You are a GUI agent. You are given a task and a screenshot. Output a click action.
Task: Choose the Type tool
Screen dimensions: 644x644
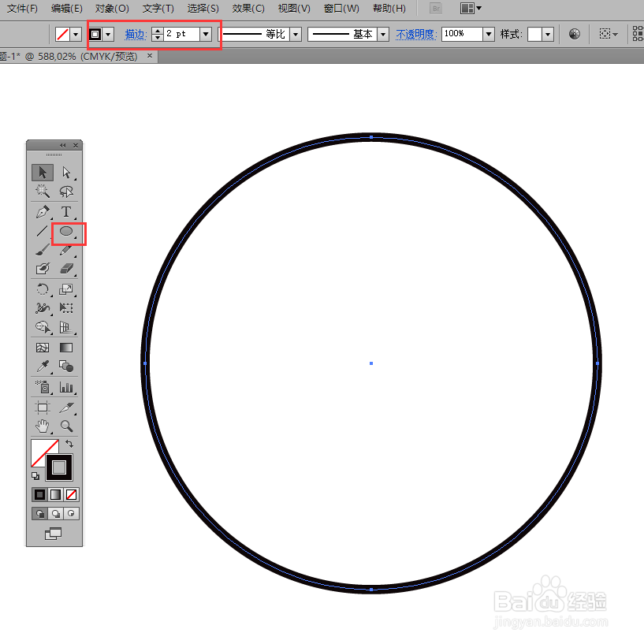(x=66, y=211)
